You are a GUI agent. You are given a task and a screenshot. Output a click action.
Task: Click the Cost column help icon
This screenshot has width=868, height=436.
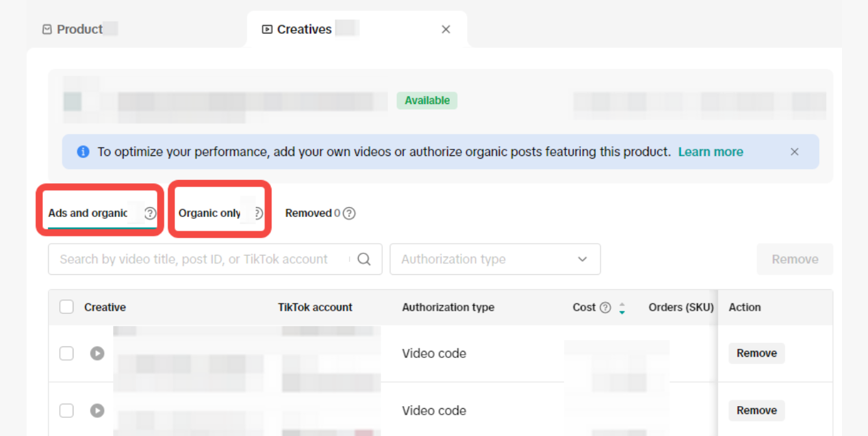click(605, 307)
